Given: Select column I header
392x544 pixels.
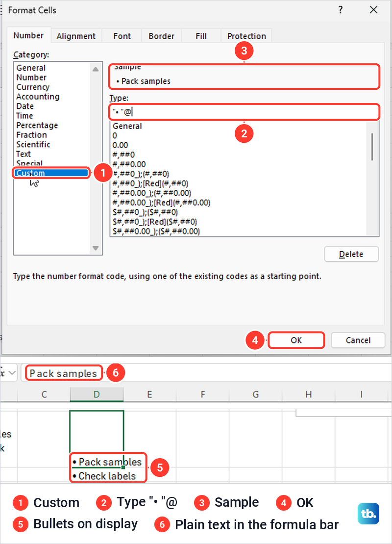Looking at the screenshot, I should [362, 394].
